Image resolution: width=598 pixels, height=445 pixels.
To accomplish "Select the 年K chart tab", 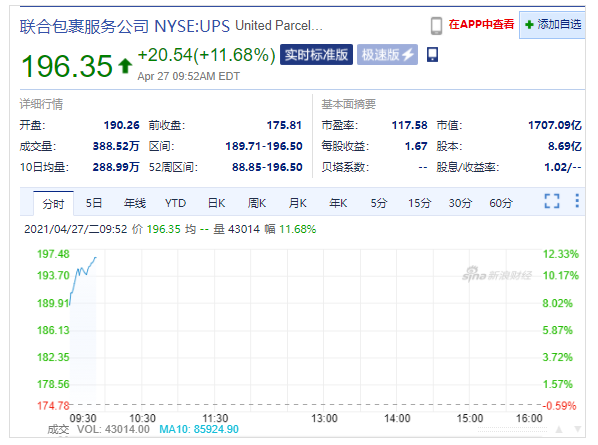I will point(338,203).
